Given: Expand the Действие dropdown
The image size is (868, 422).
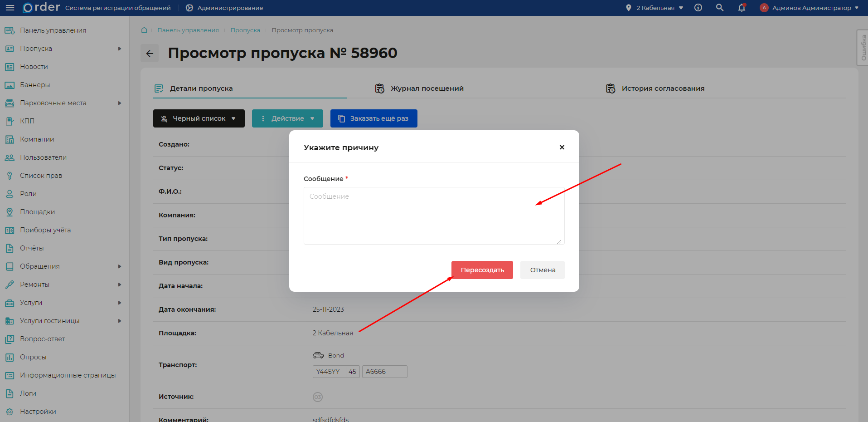Looking at the screenshot, I should pos(287,118).
